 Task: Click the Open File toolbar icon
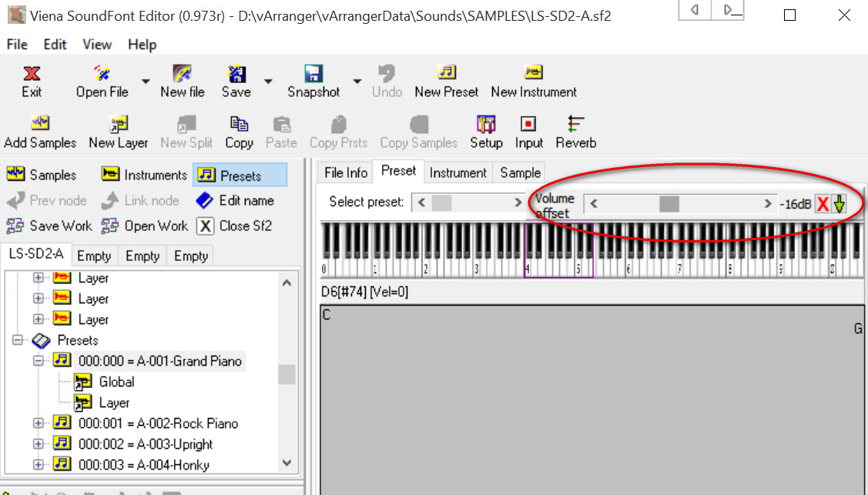pyautogui.click(x=102, y=74)
